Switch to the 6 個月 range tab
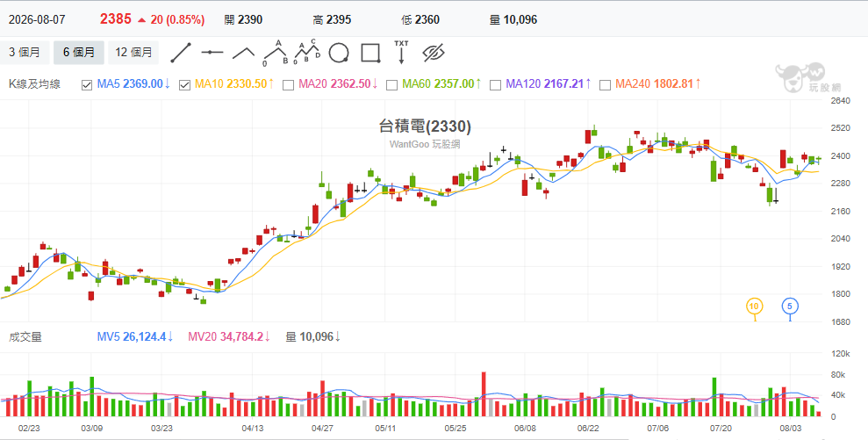 (x=79, y=53)
